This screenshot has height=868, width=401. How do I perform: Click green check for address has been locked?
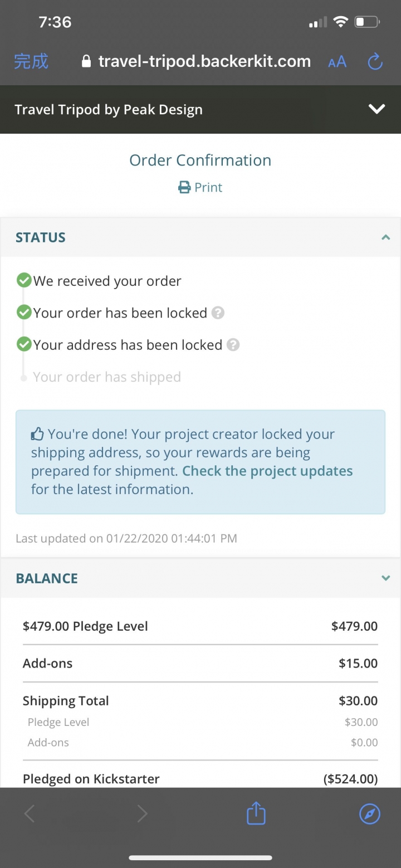point(24,344)
